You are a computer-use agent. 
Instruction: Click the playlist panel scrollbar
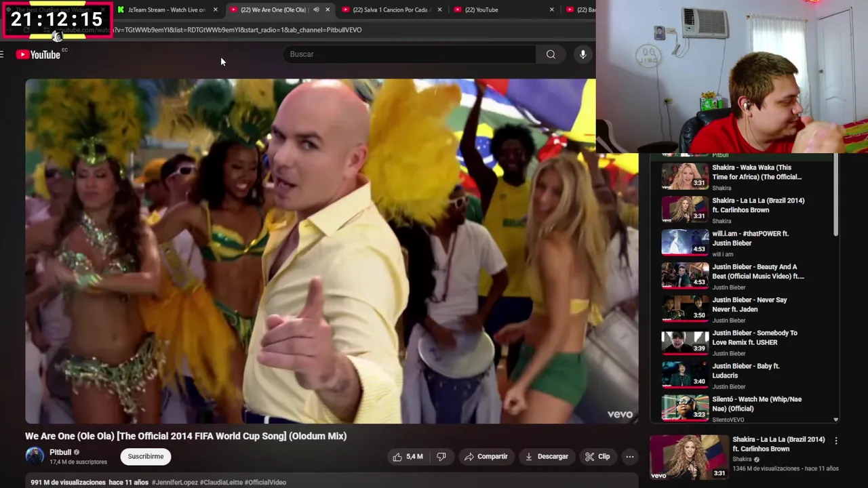tap(835, 197)
